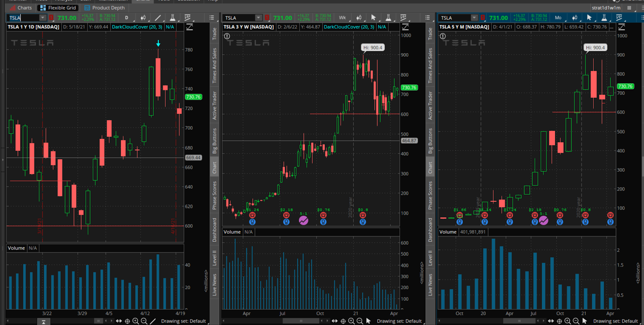Click strat1d1w1m grid name label
The width and height of the screenshot is (644, 325).
tap(606, 8)
